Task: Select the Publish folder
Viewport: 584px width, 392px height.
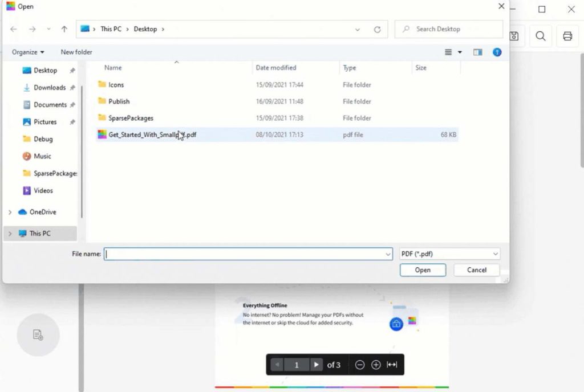Action: point(277,101)
